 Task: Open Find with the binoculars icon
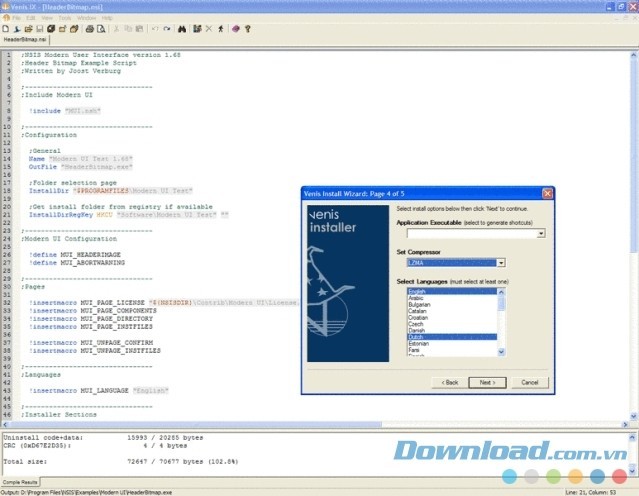(182, 29)
